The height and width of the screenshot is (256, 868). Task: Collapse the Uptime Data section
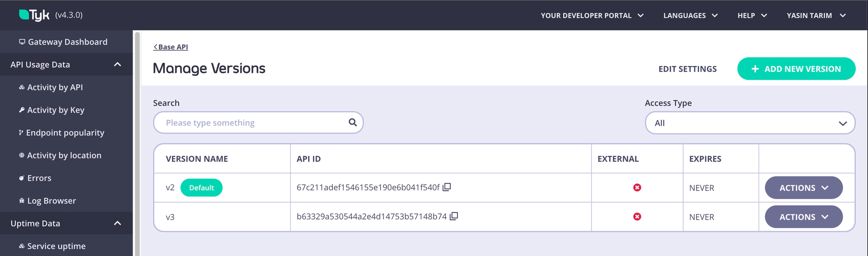click(x=117, y=223)
